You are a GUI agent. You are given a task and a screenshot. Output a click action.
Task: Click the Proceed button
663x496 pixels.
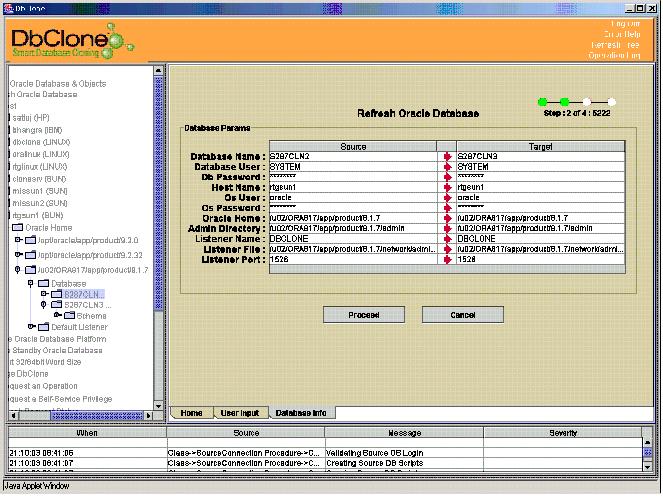click(364, 315)
